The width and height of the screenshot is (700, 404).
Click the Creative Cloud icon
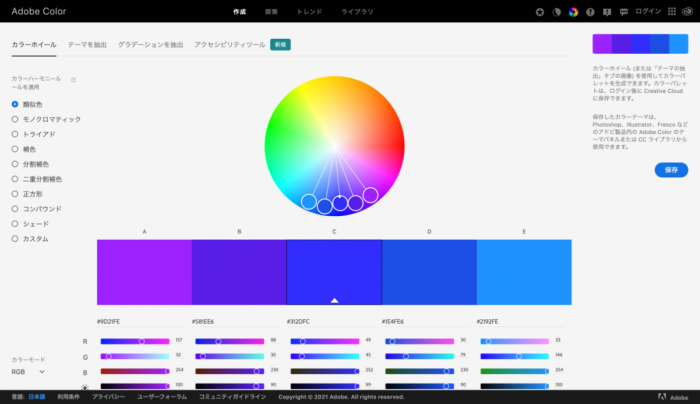686,12
